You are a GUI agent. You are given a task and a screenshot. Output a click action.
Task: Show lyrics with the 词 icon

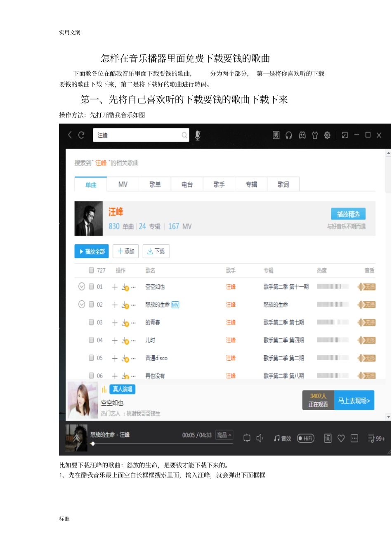(328, 438)
